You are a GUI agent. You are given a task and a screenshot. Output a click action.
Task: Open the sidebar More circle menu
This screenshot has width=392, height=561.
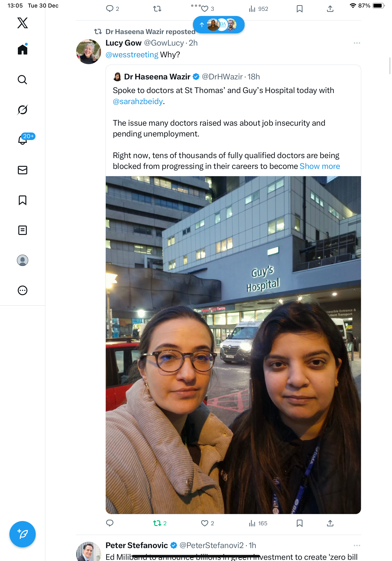coord(23,290)
